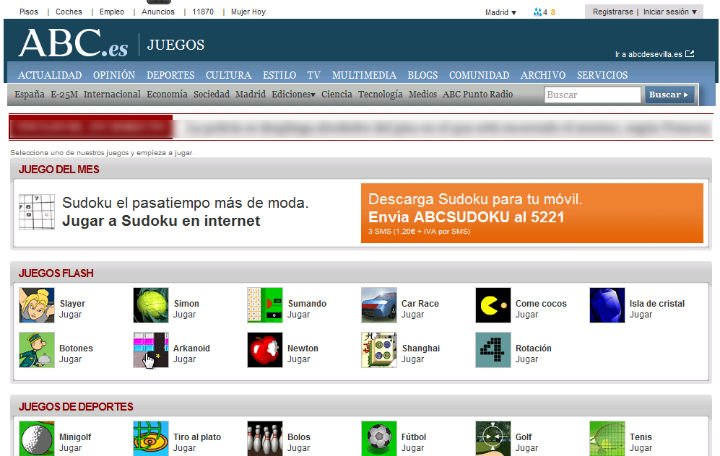
Task: Open the COMUNIDAD menu
Action: point(479,75)
